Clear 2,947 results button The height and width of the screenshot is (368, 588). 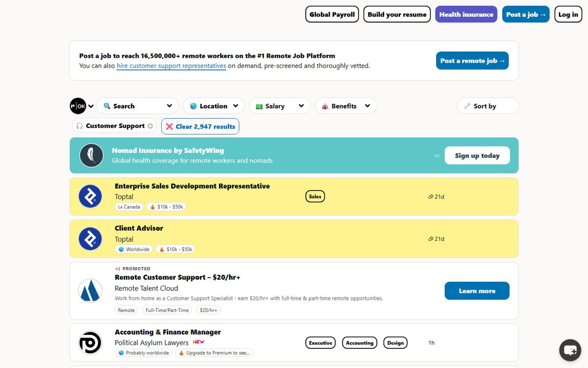point(200,126)
